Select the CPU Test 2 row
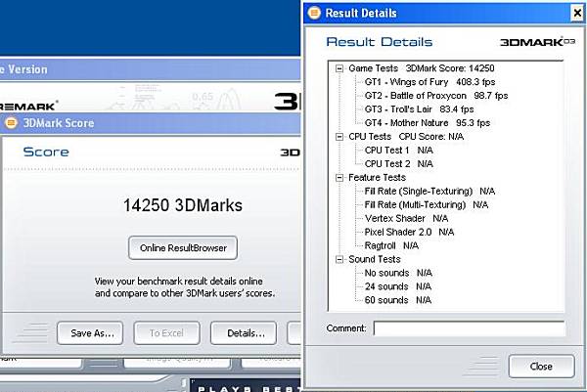 tap(399, 164)
